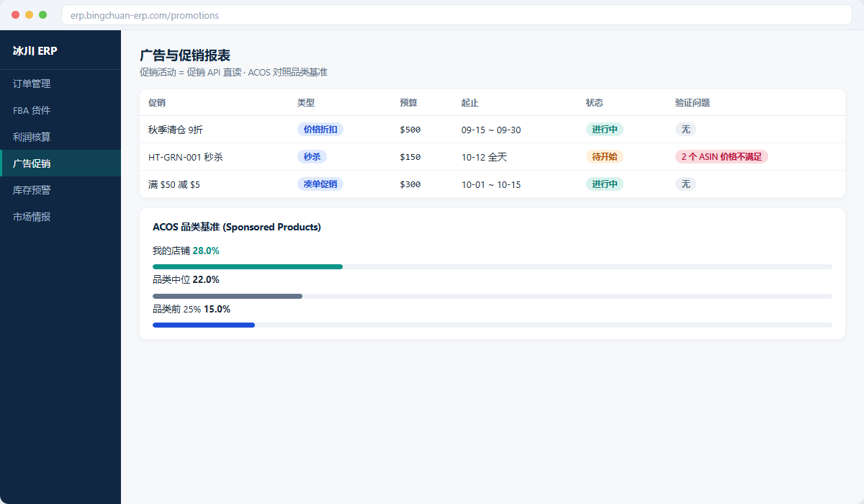
Task: Click the 待开始 status badge
Action: point(605,157)
